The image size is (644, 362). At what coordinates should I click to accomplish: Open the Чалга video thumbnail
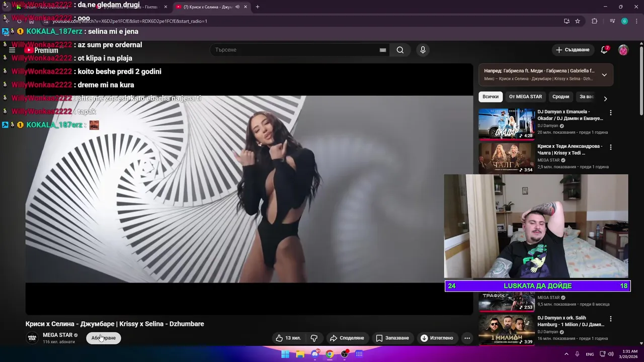point(506,158)
